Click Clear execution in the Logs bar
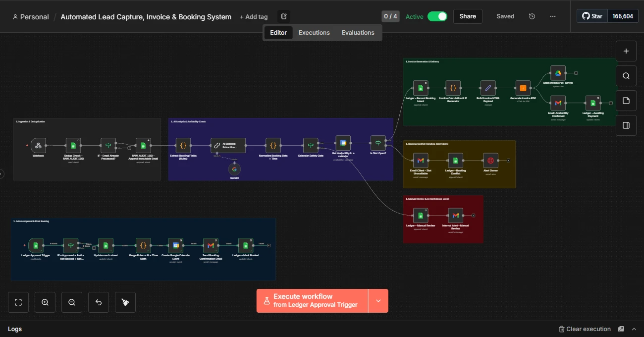This screenshot has width=644, height=337. tap(585, 329)
